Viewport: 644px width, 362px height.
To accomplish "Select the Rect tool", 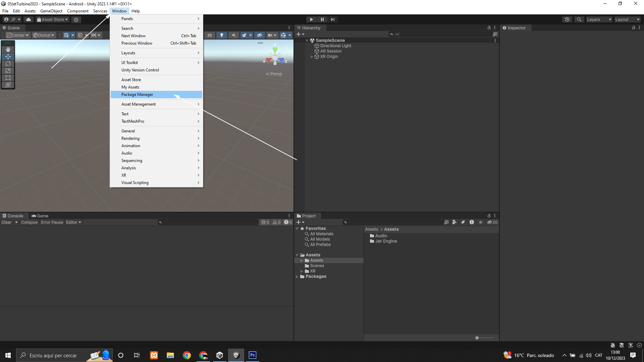I will pos(8,78).
